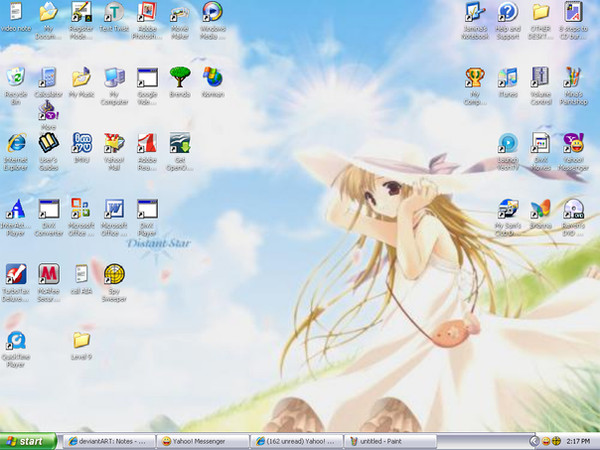Click the iTunes desktop shortcut
Viewport: 600px width, 450px height.
click(x=508, y=78)
